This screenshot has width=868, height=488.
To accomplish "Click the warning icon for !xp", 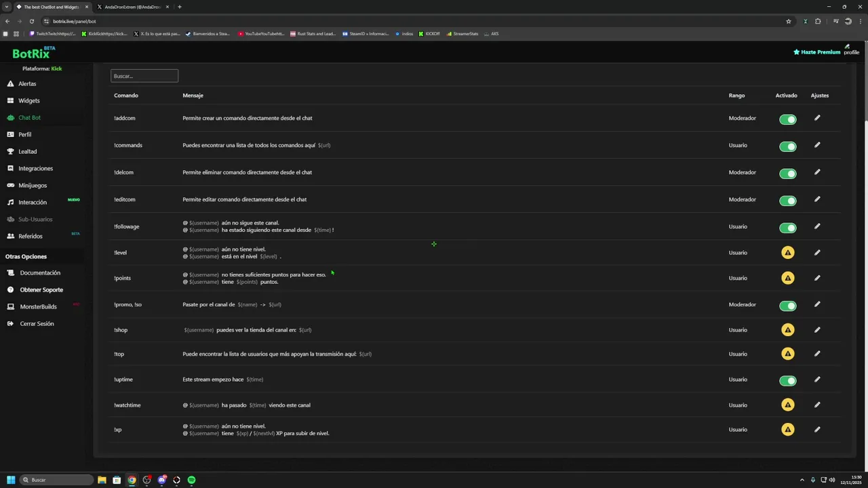I will tap(787, 430).
